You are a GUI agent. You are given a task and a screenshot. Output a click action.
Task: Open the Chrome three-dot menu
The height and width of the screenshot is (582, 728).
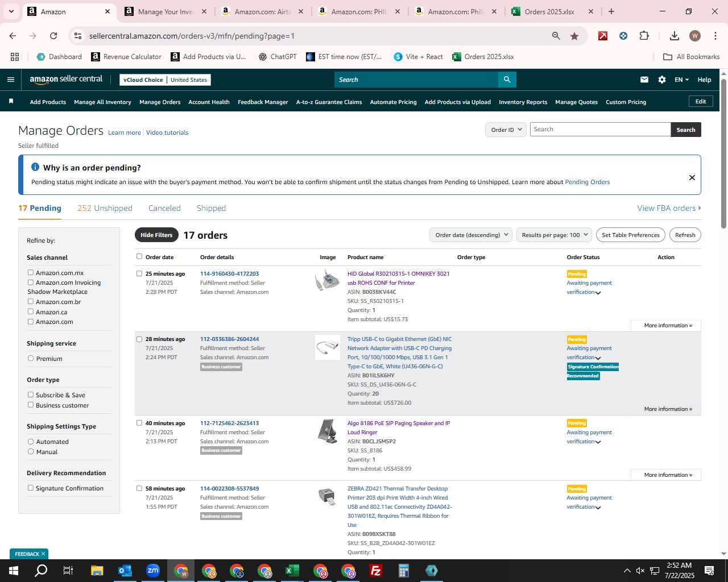(x=714, y=36)
